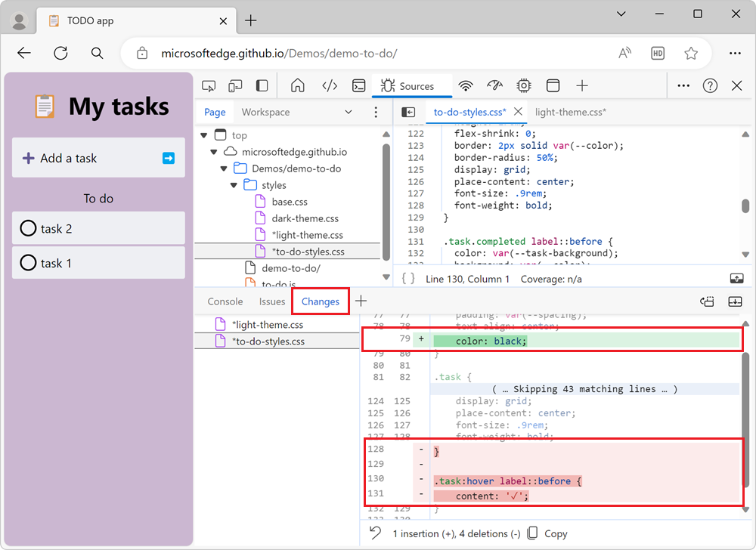The image size is (756, 550).
Task: Switch to light-theme.css editor tab
Action: pyautogui.click(x=570, y=112)
